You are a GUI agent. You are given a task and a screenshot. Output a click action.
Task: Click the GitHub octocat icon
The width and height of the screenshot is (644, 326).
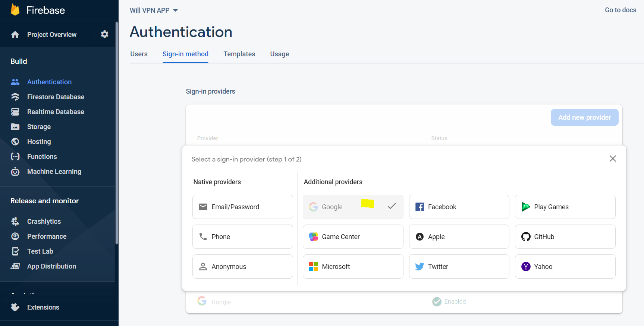[526, 236]
